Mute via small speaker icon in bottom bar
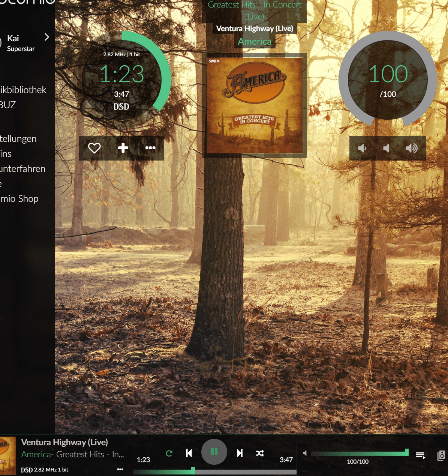 point(305,453)
